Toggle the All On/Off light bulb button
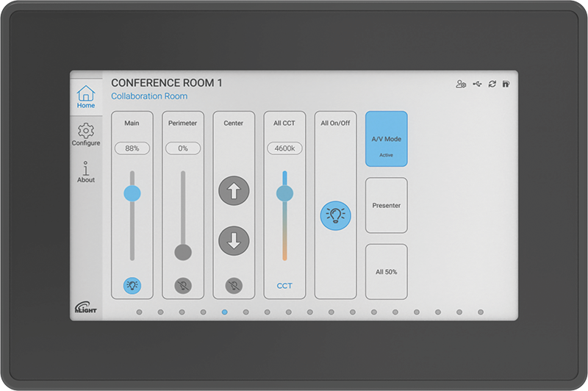This screenshot has width=588, height=391. coord(335,215)
